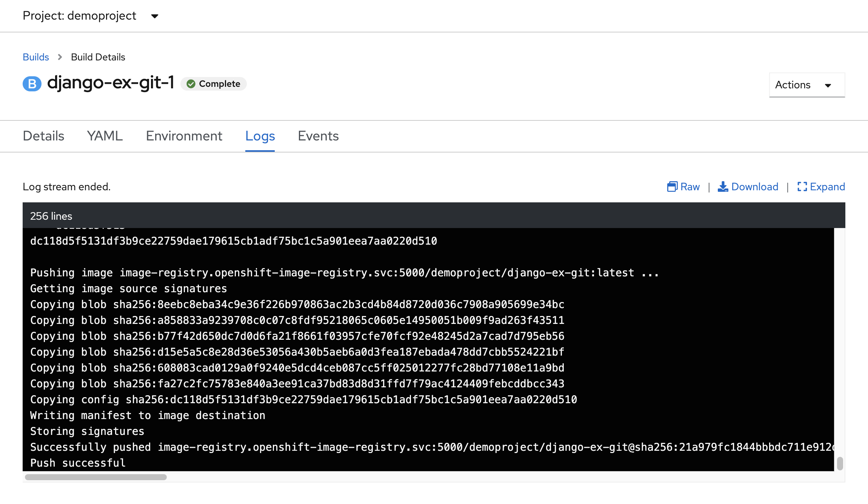Screen dimensions: 868x504
Task: Switch to the Details tab
Action: coord(43,136)
